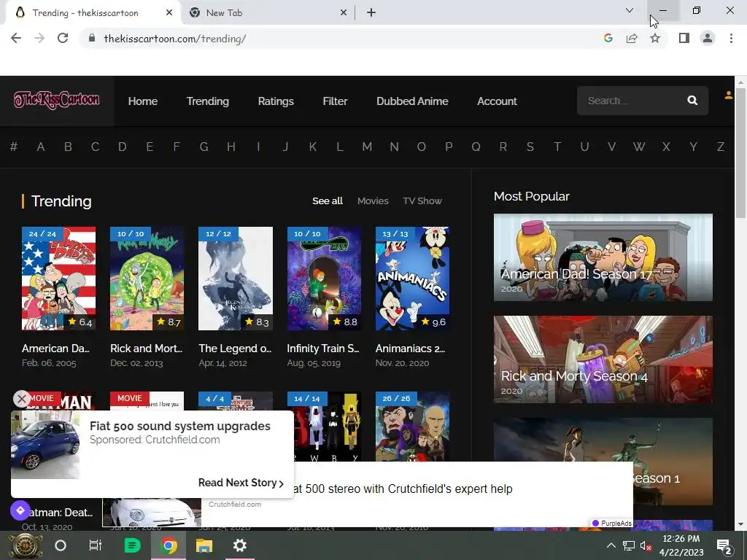The image size is (747, 560).
Task: Select See all filter
Action: 328,201
